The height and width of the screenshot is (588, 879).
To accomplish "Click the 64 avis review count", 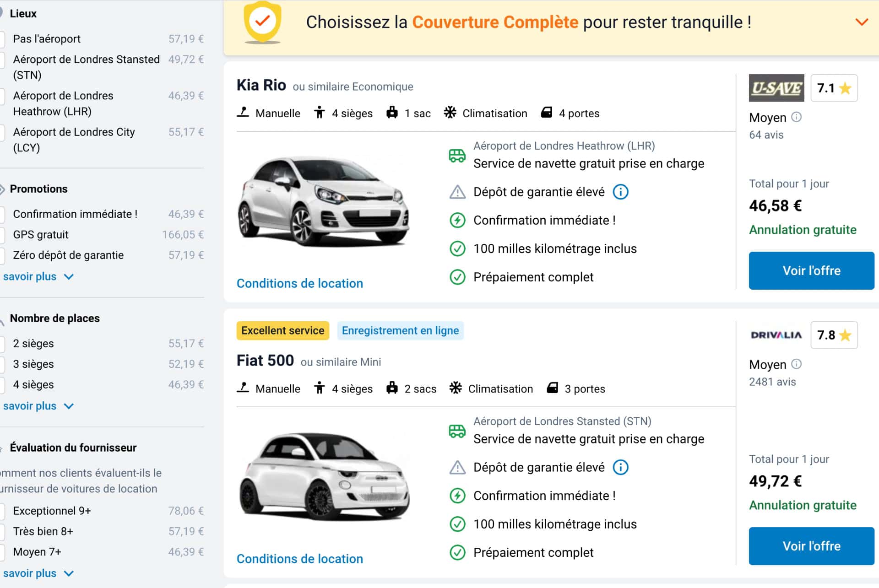I will (766, 135).
